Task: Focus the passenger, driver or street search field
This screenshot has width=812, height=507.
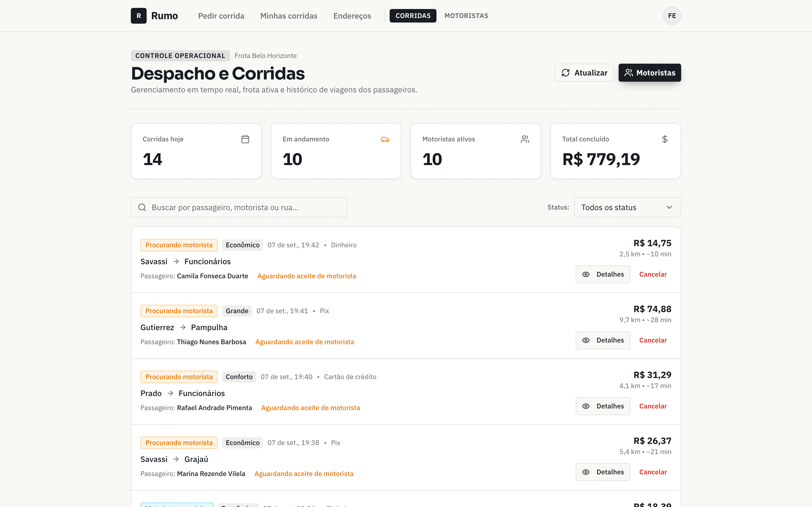Action: [x=239, y=207]
